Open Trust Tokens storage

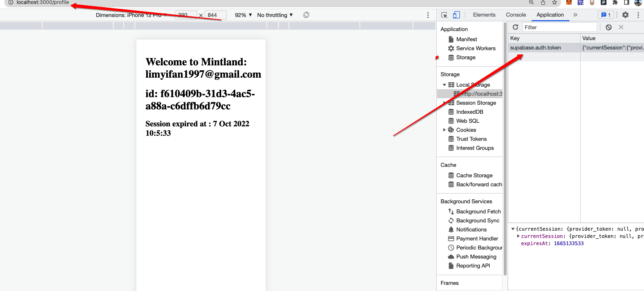[x=471, y=139]
